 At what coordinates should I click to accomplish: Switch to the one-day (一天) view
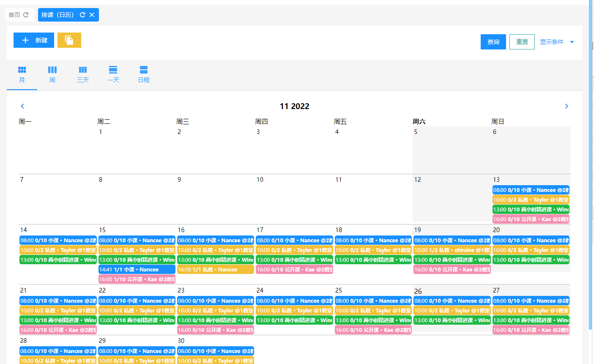click(113, 70)
